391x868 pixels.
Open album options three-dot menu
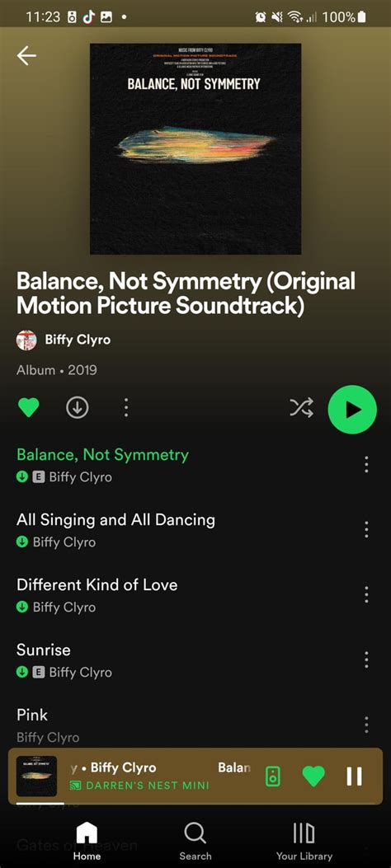126,408
